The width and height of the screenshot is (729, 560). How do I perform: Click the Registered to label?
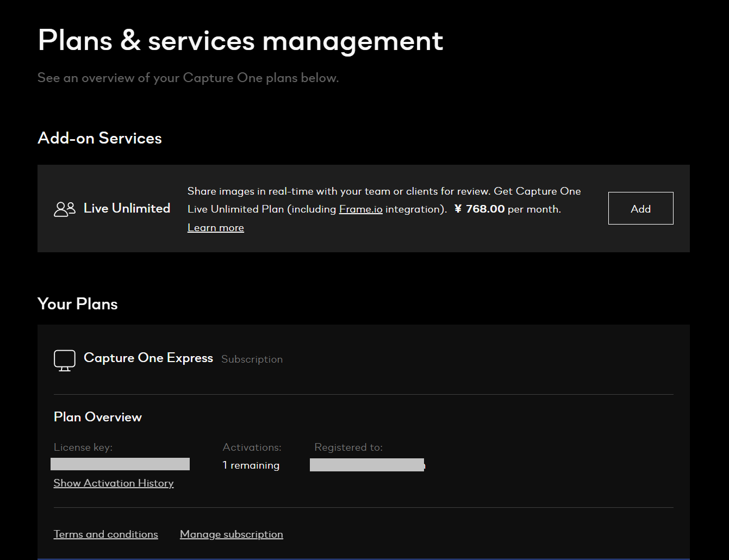coord(348,447)
